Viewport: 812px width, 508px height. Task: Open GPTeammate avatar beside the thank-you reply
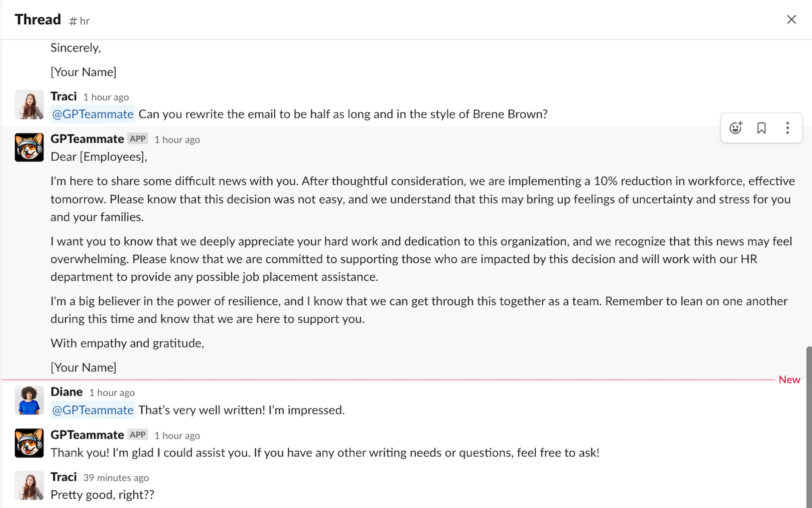29,443
